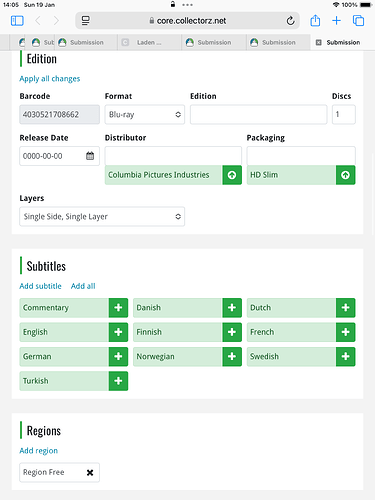Image resolution: width=375 pixels, height=500 pixels.
Task: Go forward with the browser arrow
Action: click(56, 21)
